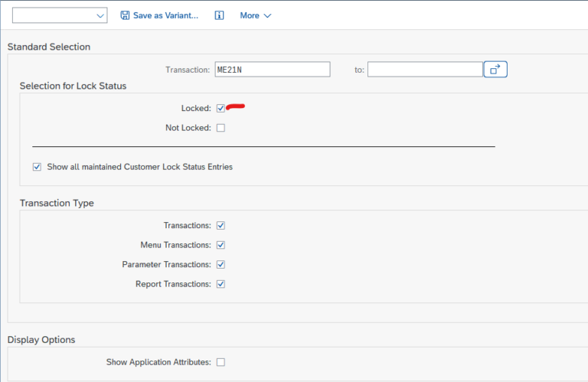Open the program information icon

[219, 15]
